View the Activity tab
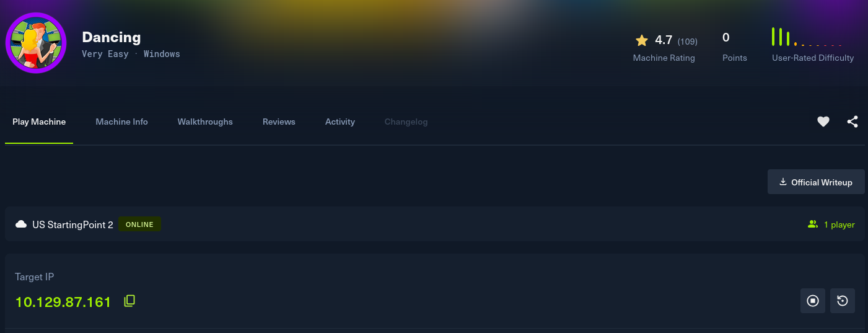Viewport: 868px width, 333px height. 340,122
